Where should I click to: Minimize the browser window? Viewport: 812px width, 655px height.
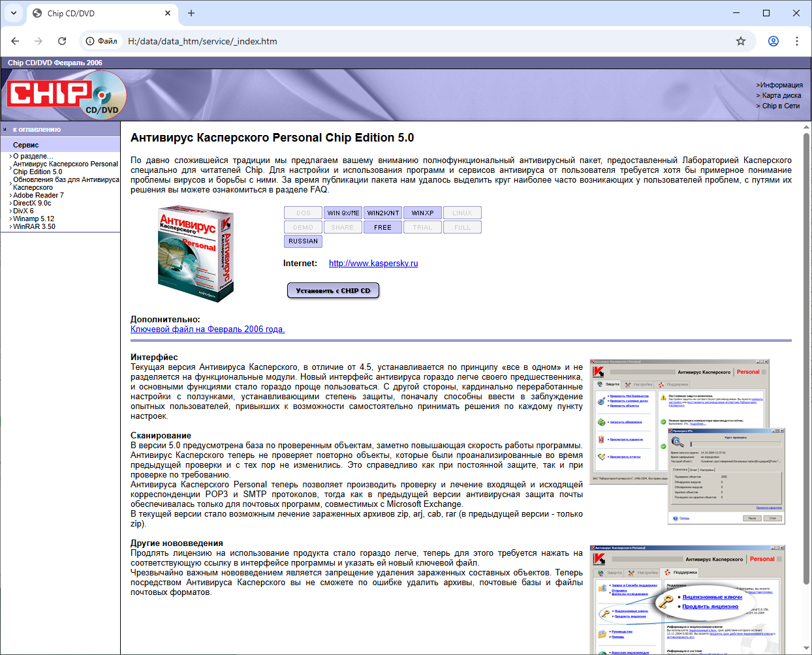point(736,13)
